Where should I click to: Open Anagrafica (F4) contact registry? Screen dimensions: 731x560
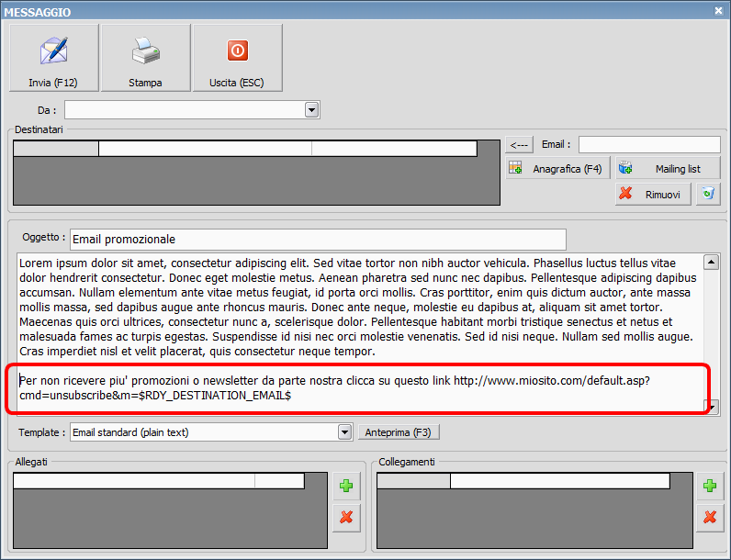click(557, 169)
